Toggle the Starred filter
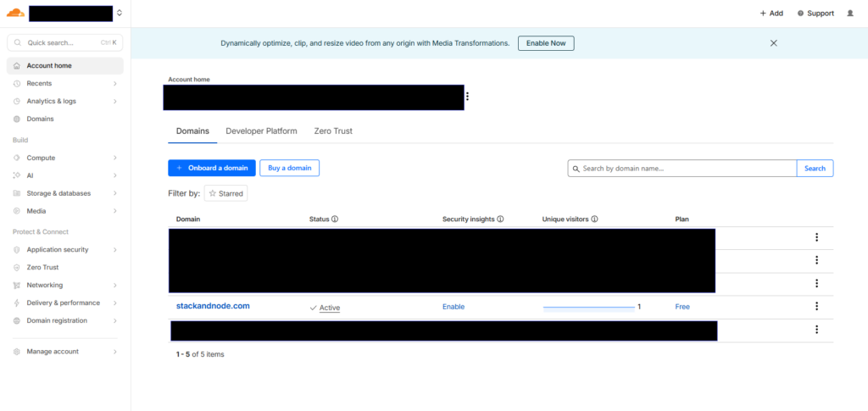 click(225, 194)
